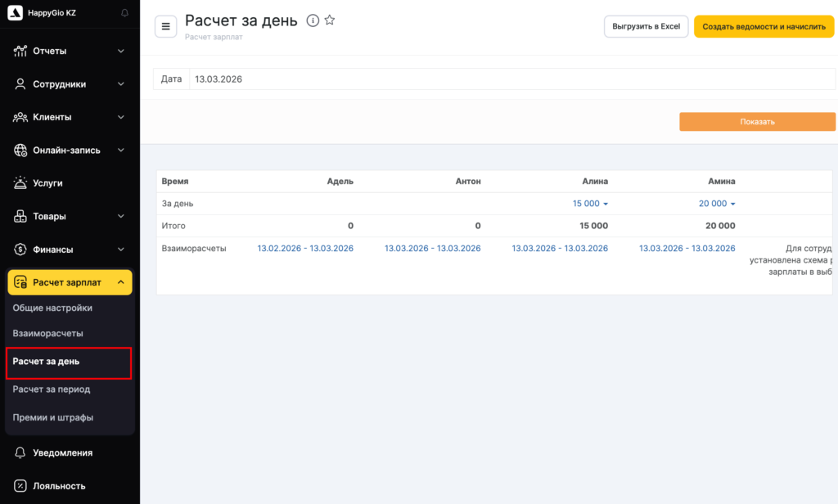Open Уведомления in the sidebar

pos(62,452)
